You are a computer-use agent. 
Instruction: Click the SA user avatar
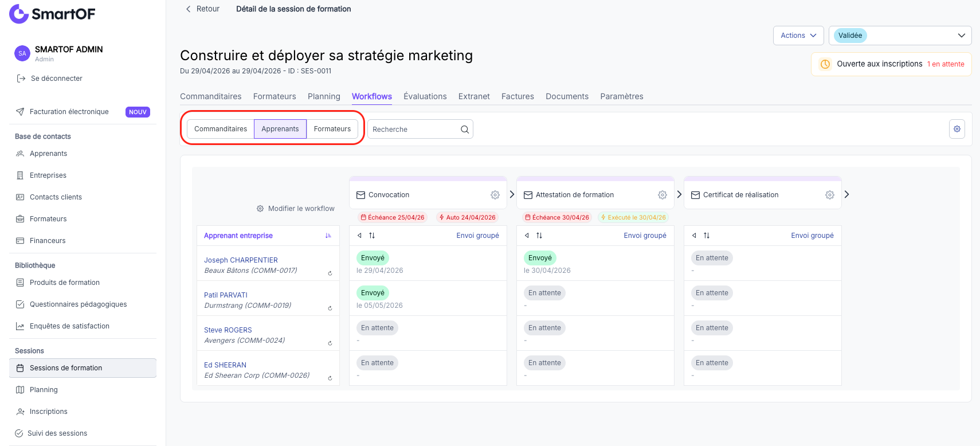point(22,53)
